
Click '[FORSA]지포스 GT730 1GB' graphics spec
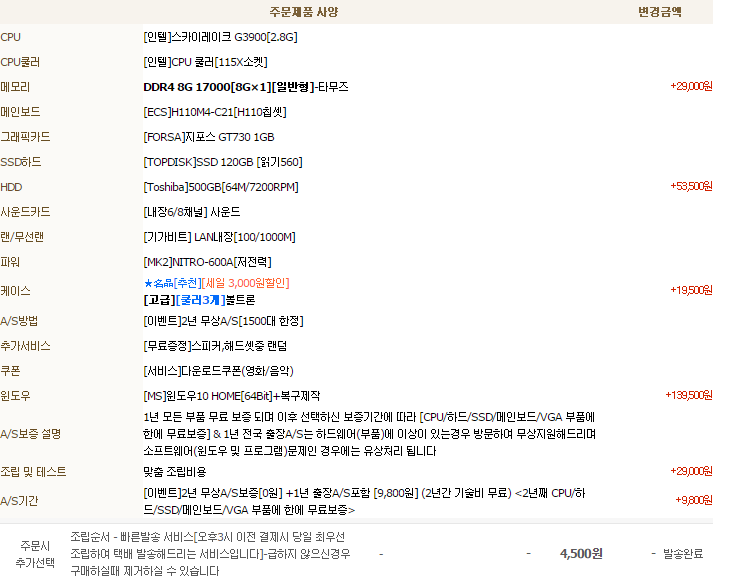tap(209, 137)
